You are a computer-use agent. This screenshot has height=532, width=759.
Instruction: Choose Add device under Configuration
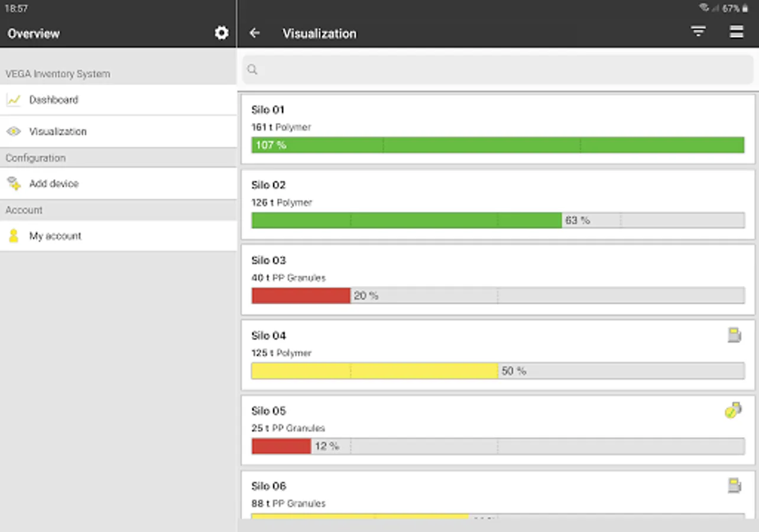(54, 184)
